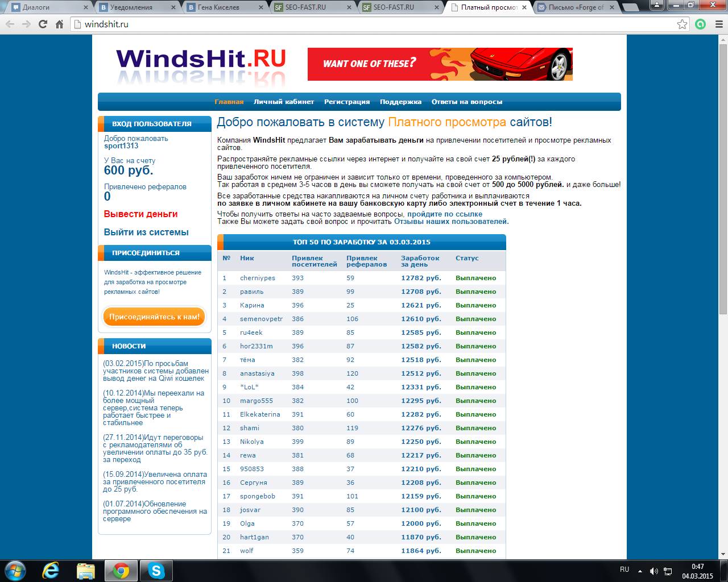The image size is (728, 582).
Task: Bookmark this page with the star icon
Action: (682, 24)
